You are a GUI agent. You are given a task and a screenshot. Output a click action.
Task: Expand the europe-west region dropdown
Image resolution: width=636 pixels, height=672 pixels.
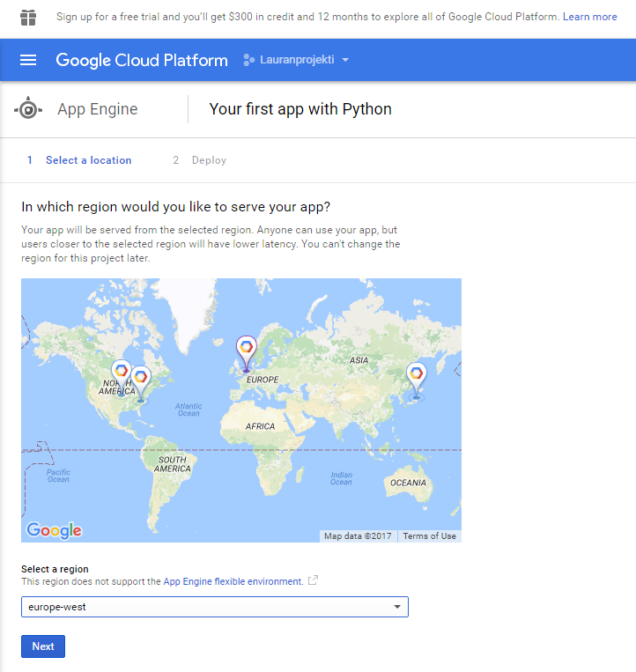coord(215,607)
